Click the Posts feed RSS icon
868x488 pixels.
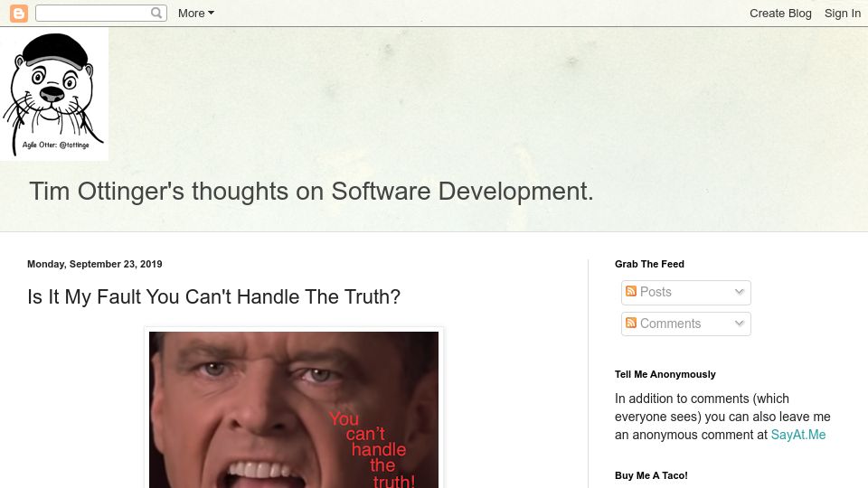[631, 291]
